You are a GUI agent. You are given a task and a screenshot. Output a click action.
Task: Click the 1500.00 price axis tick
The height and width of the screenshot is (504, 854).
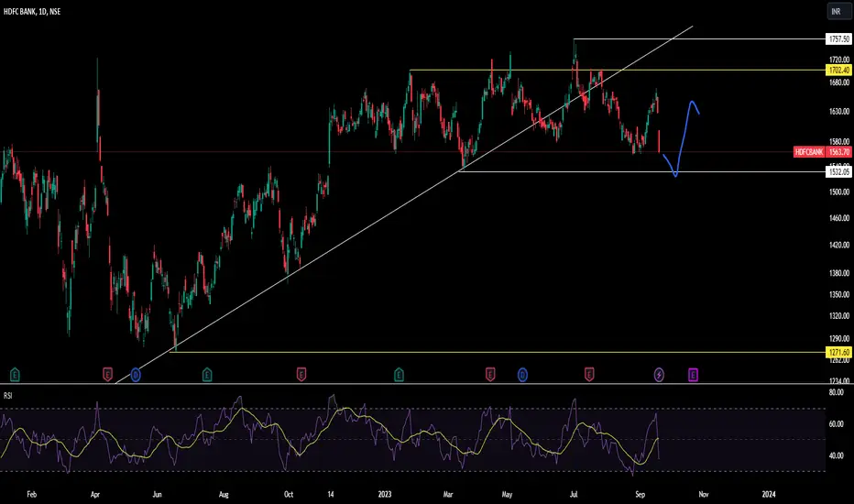(x=839, y=192)
